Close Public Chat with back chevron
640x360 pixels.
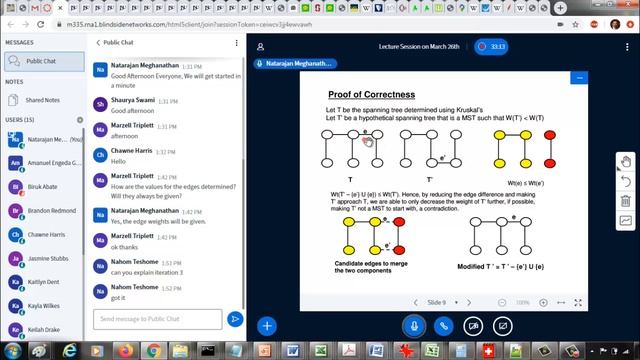click(98, 42)
